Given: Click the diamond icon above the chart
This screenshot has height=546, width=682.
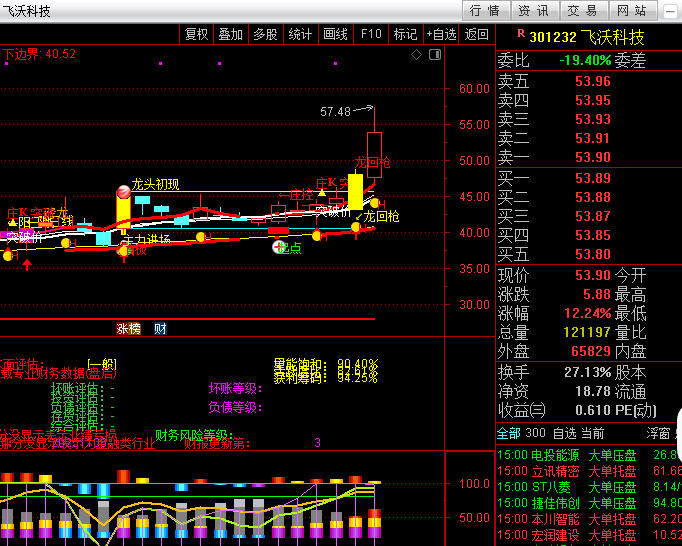Looking at the screenshot, I should (417, 55).
